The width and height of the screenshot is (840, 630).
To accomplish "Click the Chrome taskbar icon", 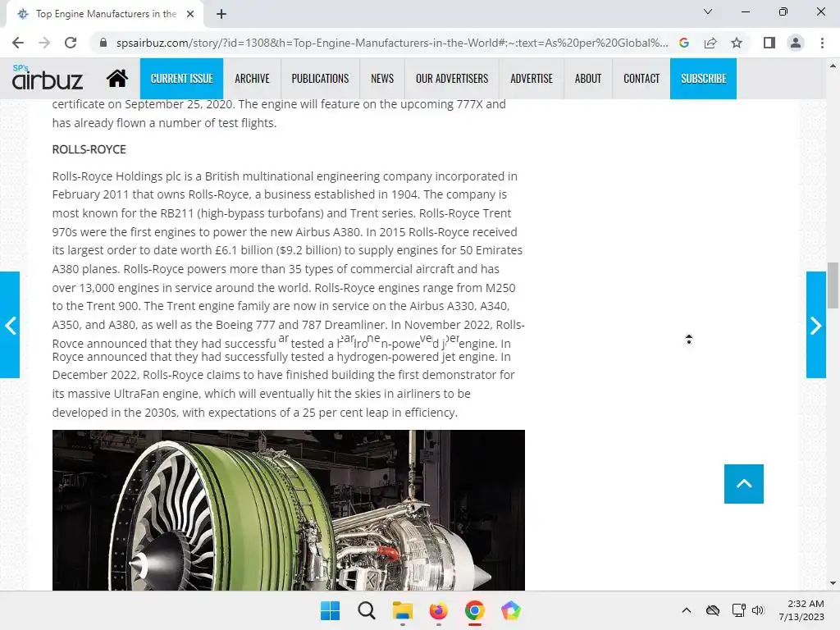I will [475, 610].
